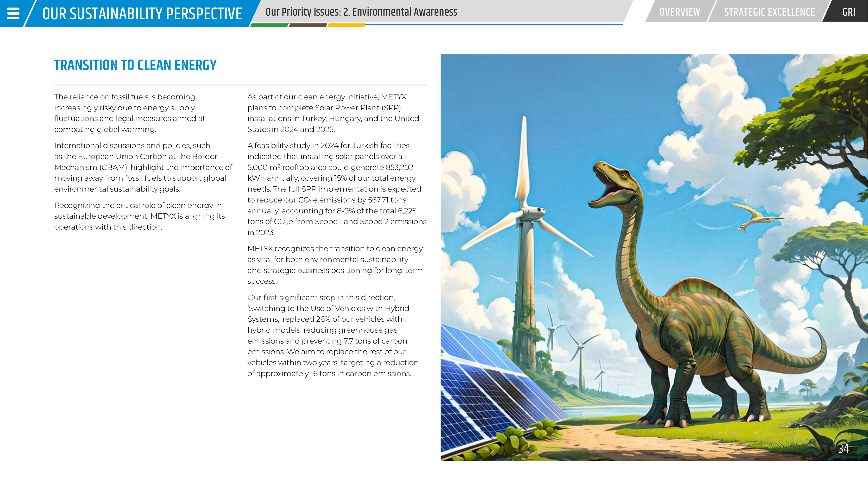The image size is (868, 488).
Task: Click the dinosaur and wind turbine illustration
Action: (x=654, y=258)
